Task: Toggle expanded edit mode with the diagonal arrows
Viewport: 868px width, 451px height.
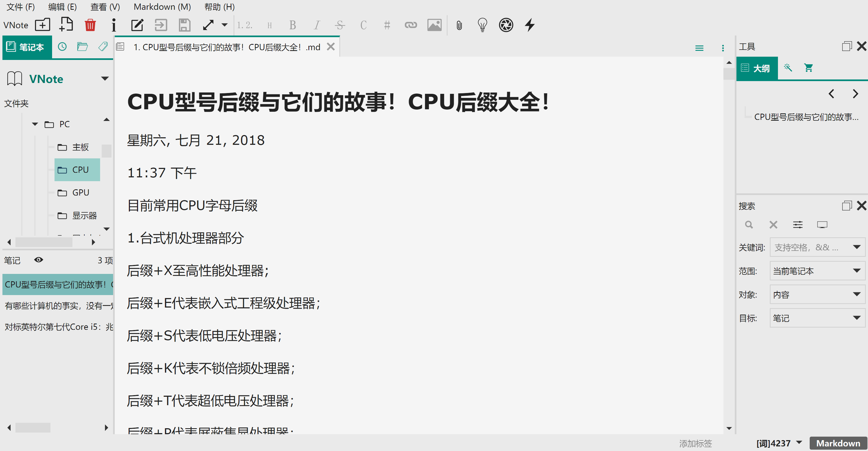Action: pos(208,25)
